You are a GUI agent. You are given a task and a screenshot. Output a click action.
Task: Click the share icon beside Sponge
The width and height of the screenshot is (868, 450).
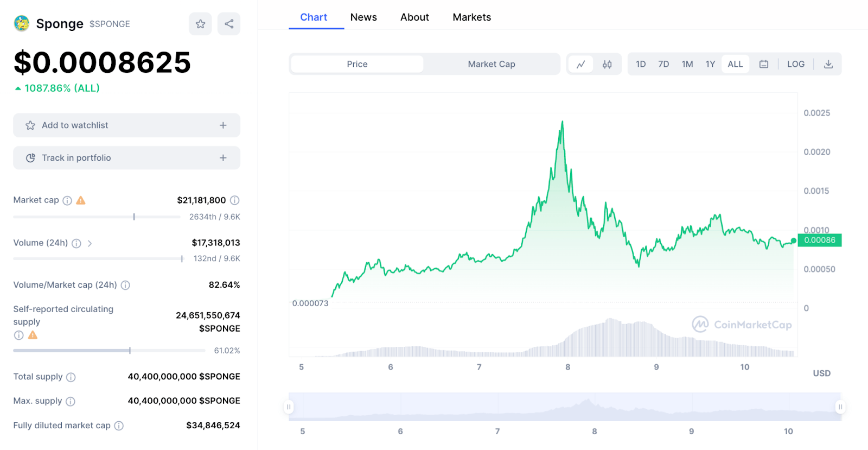pyautogui.click(x=229, y=24)
